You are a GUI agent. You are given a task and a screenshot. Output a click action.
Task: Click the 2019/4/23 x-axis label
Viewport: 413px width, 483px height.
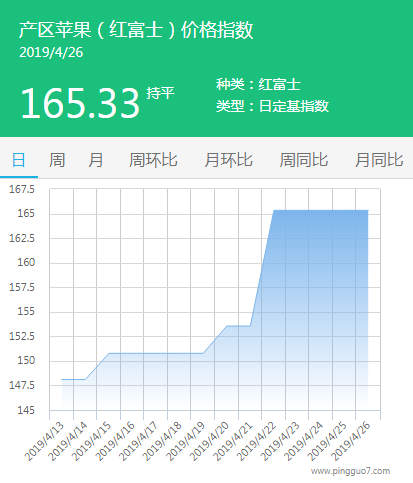point(280,441)
